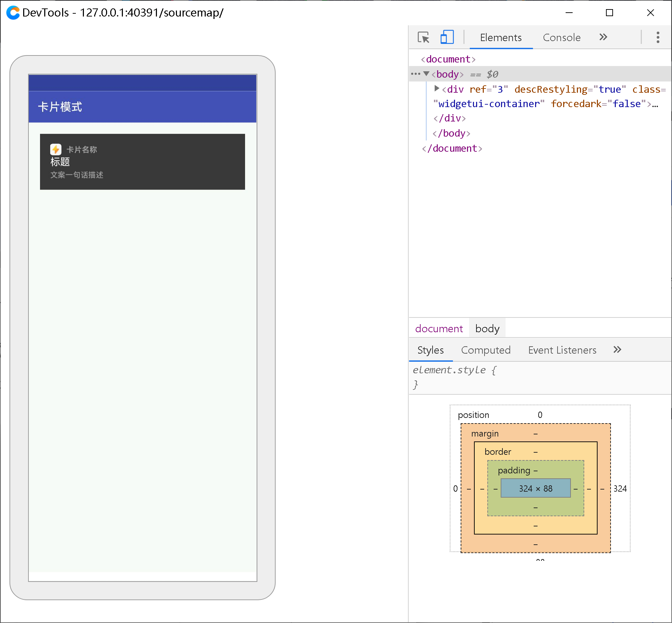Viewport: 672px width, 623px height.
Task: Click the lightning icon on the 卡片名称 card
Action: tap(56, 149)
